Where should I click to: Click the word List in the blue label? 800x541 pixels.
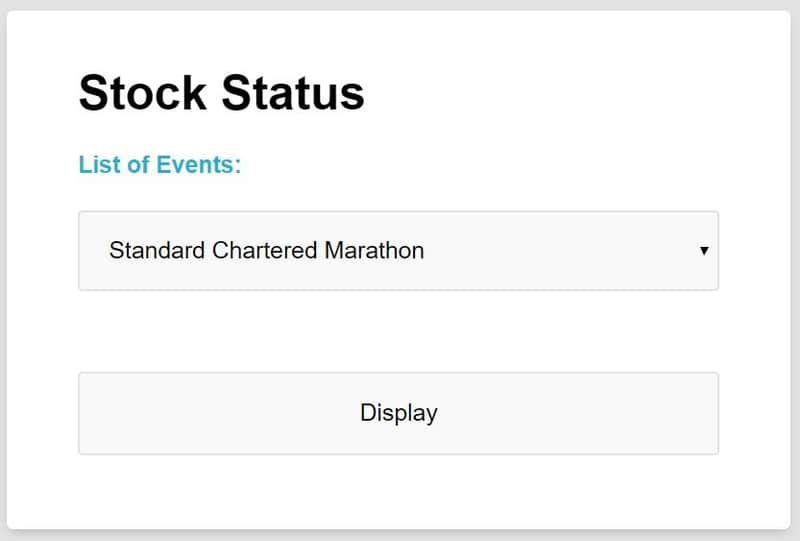(x=97, y=164)
